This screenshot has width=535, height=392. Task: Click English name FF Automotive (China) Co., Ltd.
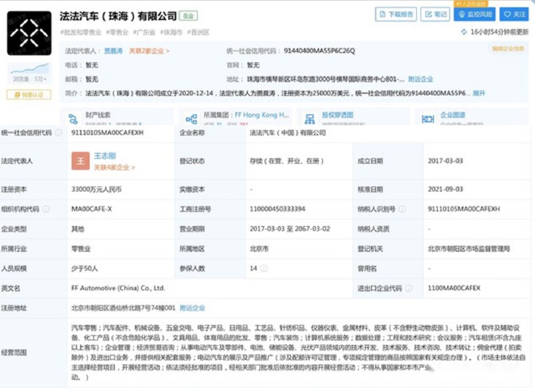click(x=118, y=288)
